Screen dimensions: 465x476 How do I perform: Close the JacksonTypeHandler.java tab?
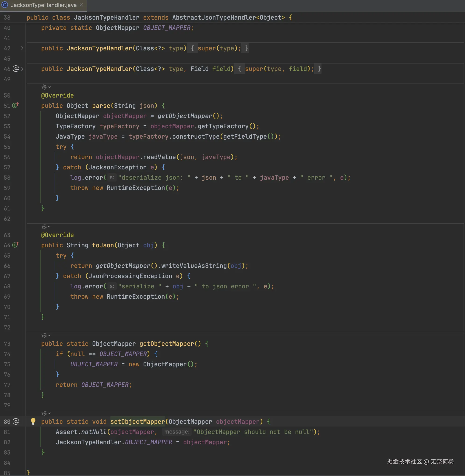tap(81, 5)
